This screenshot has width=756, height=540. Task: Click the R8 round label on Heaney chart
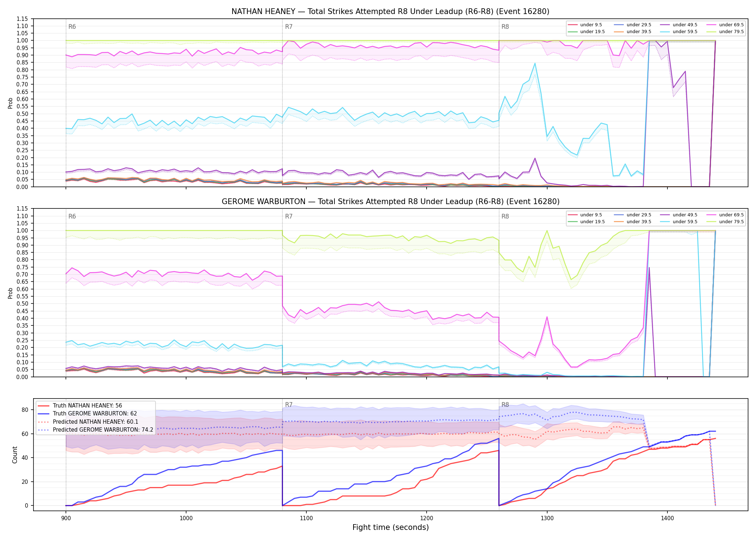505,27
